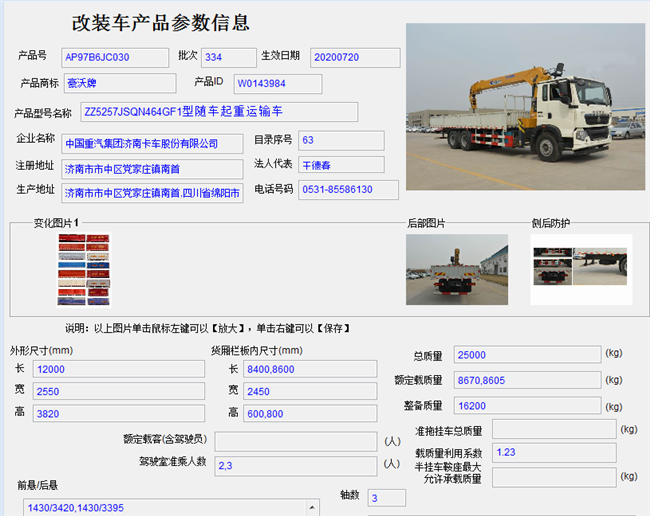Click the 法人代表 field
The image size is (650, 516).
tap(340, 166)
